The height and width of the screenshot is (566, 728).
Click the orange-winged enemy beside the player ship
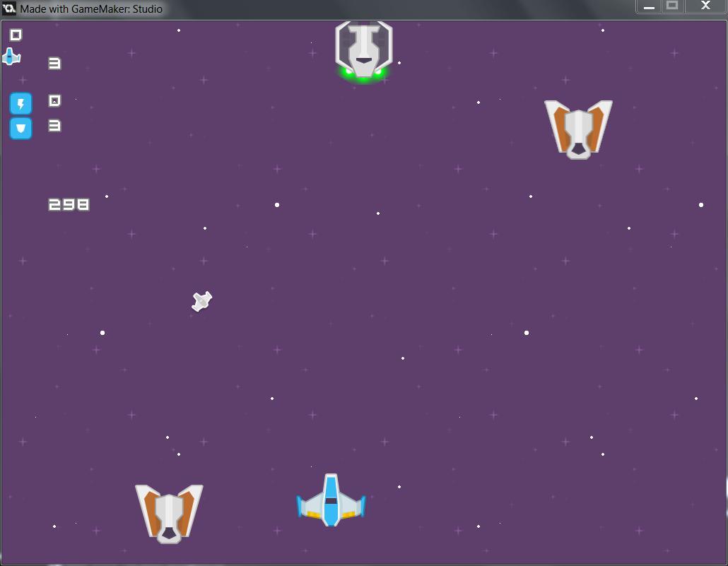pyautogui.click(x=169, y=513)
